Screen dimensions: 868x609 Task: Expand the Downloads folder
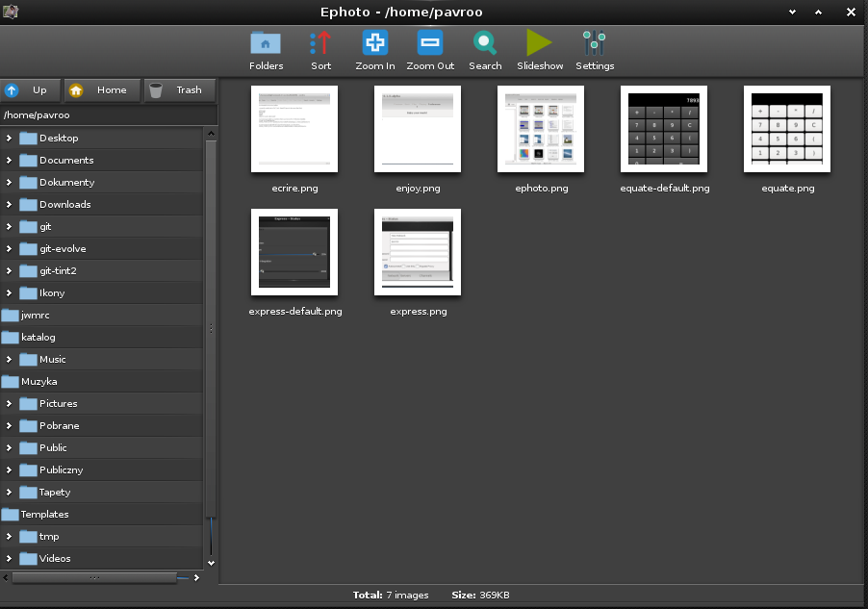pos(9,204)
